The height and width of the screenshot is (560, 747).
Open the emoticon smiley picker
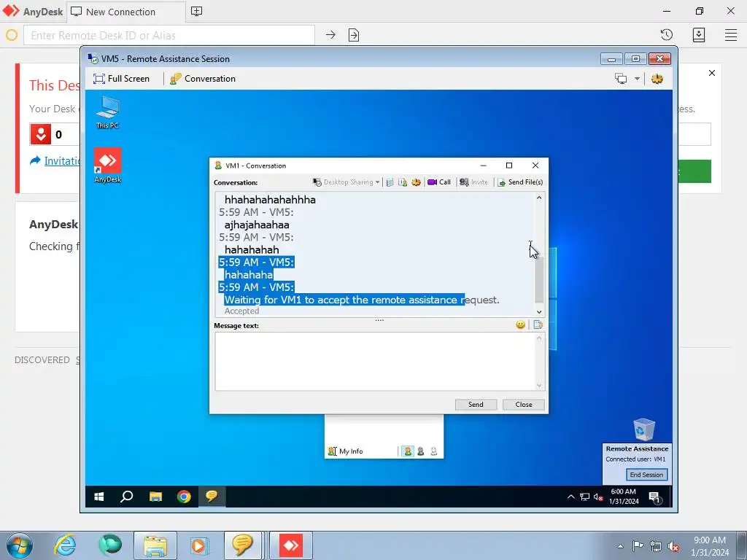click(x=521, y=324)
